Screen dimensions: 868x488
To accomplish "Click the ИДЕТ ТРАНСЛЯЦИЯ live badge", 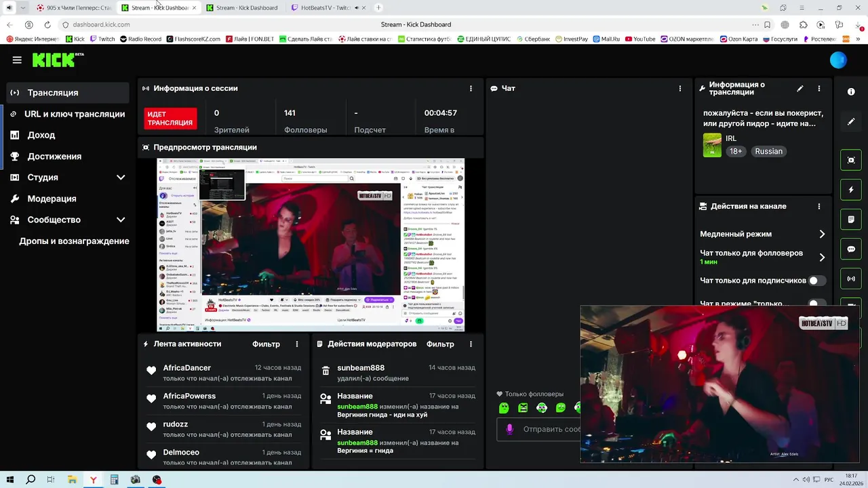I will (170, 119).
